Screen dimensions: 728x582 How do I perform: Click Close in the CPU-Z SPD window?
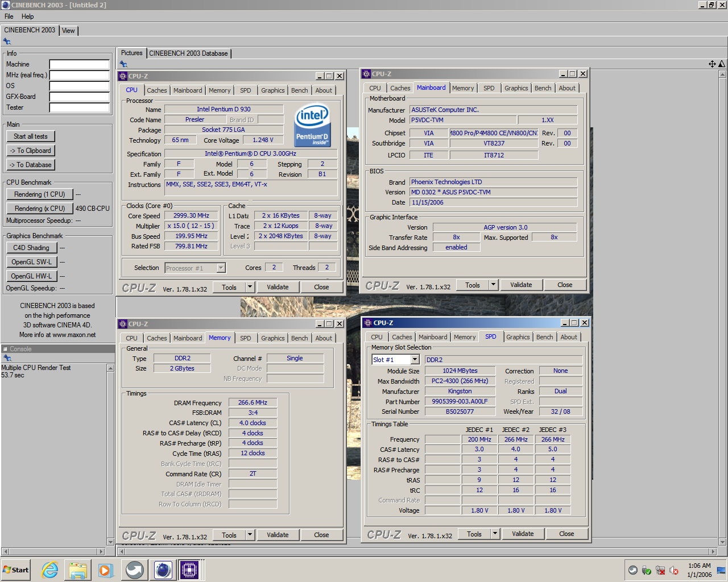point(566,534)
